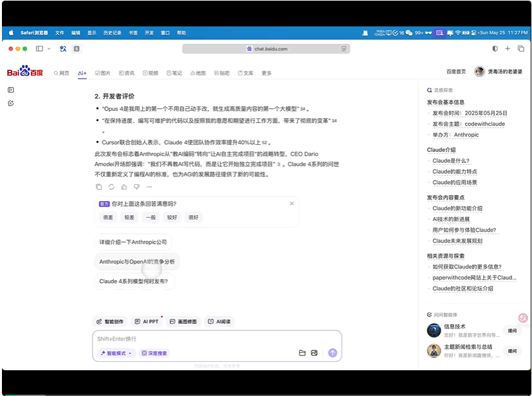This screenshot has width=532, height=396.
Task: Click 提问 for 主题新闻检索与总结 agent
Action: click(512, 351)
